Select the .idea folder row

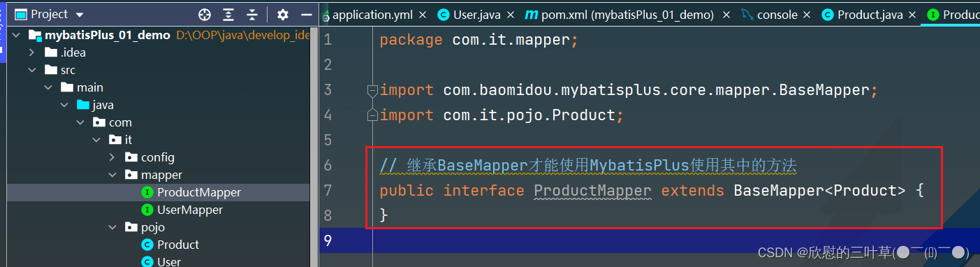tap(159, 52)
